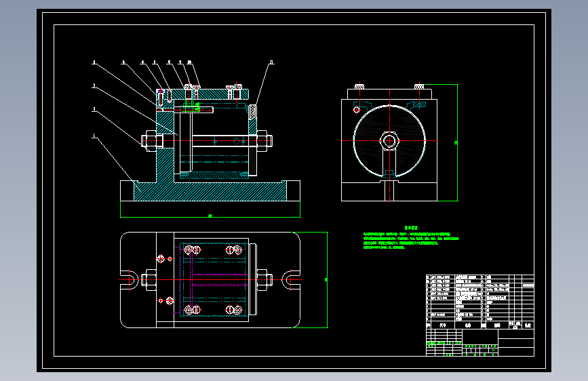This screenshot has height=381, width=588.
Task: Select the hatched base plate in the section view
Action: tap(210, 191)
